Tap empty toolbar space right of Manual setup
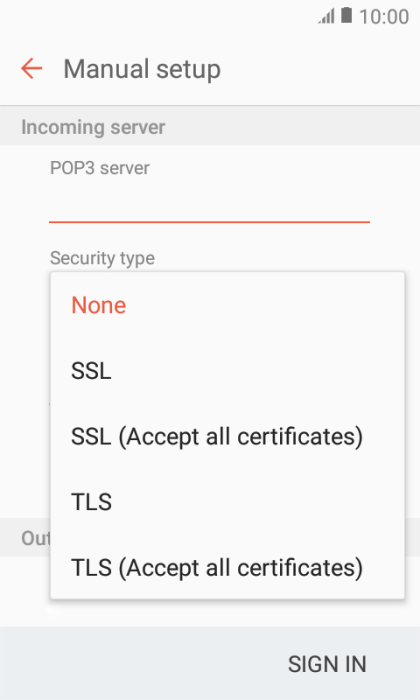The image size is (420, 700). coord(321,69)
